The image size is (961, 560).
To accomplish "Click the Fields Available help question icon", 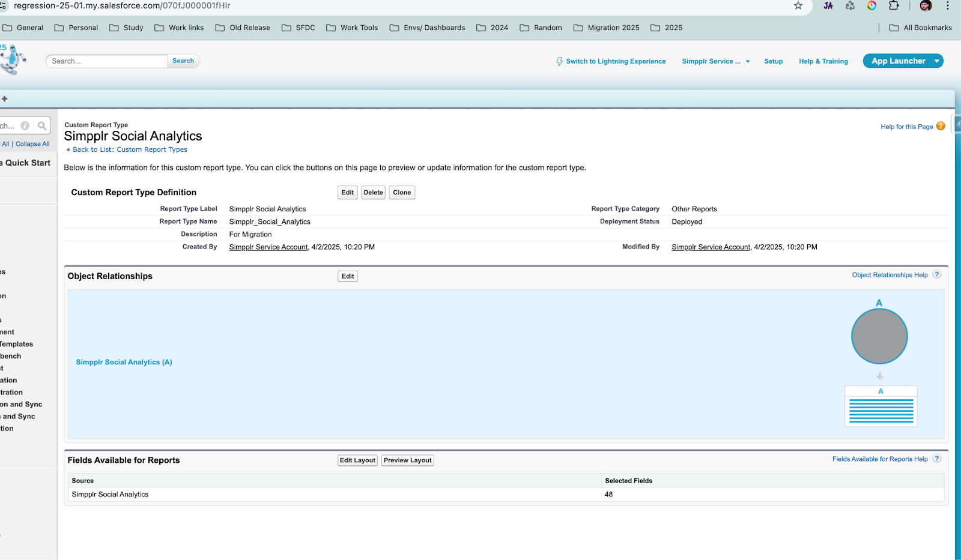I will coord(937,459).
